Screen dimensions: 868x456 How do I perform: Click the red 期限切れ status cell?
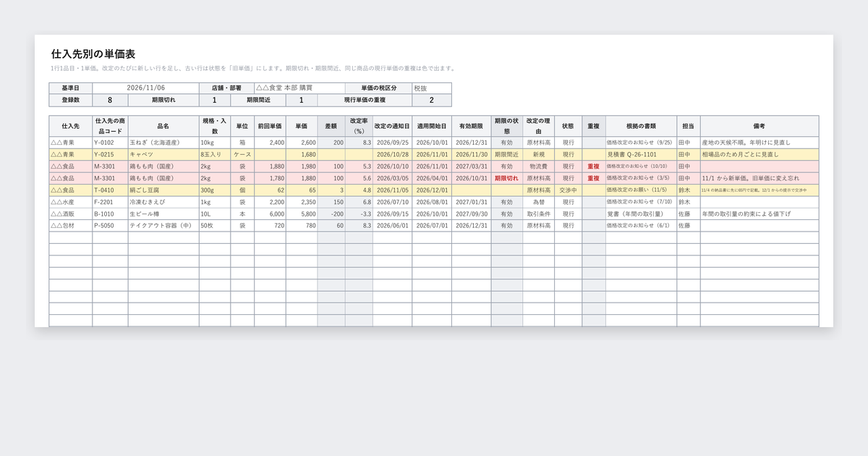506,178
